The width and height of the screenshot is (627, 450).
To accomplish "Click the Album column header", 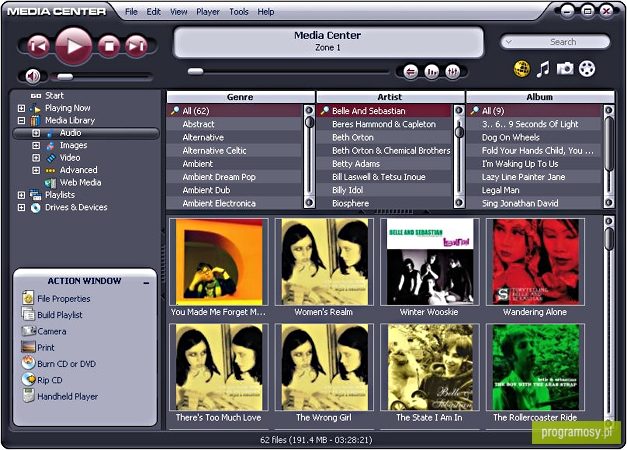I will (540, 97).
